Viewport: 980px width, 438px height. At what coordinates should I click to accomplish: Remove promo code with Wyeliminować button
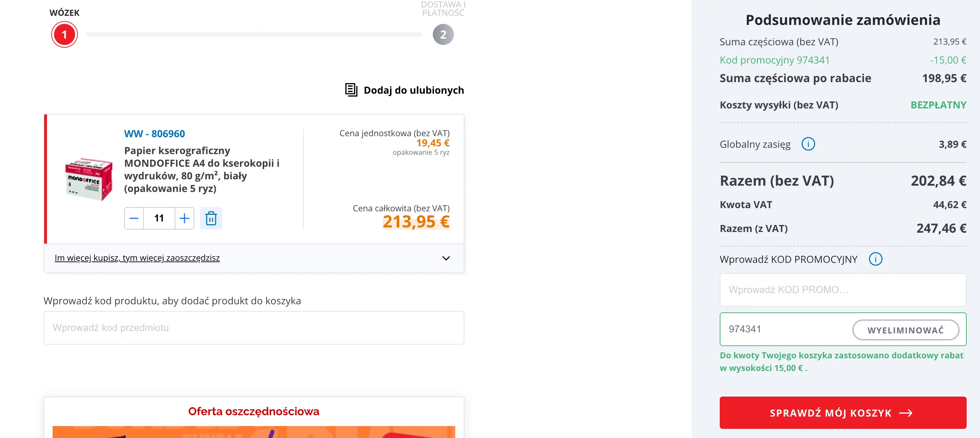coord(905,330)
